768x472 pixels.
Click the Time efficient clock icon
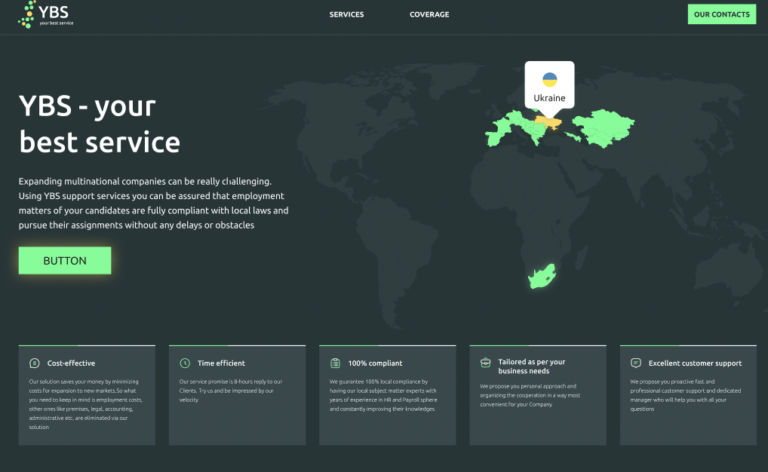click(x=185, y=363)
